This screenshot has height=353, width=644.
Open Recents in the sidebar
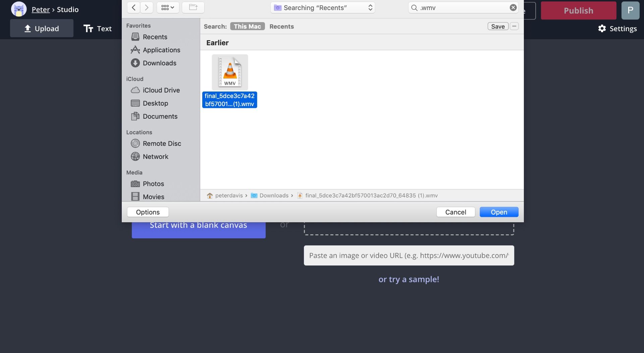coord(155,37)
